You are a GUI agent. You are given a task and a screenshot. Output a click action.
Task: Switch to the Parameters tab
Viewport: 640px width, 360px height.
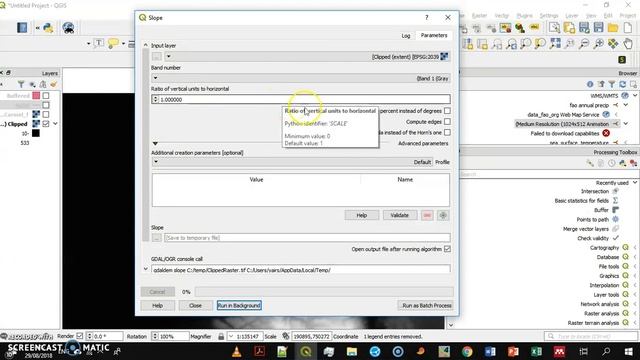[434, 36]
